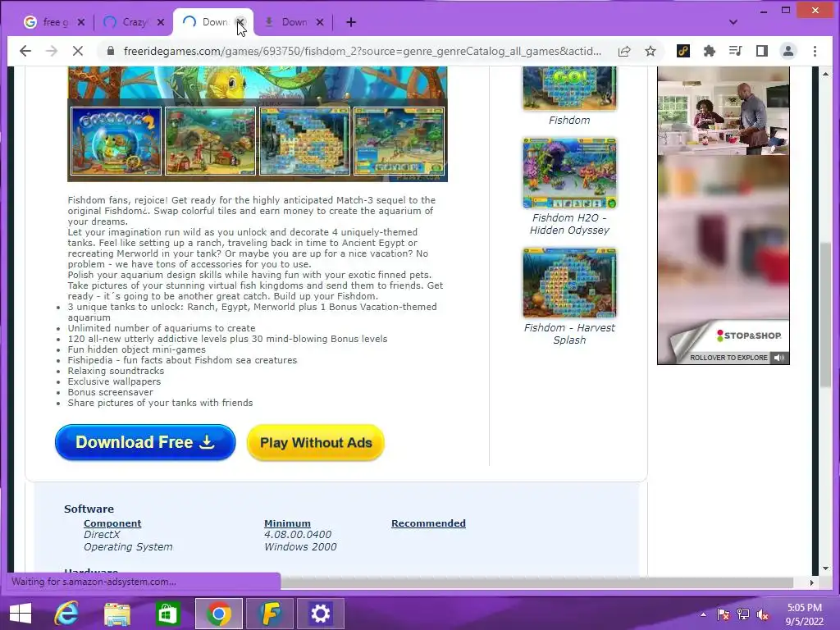The height and width of the screenshot is (630, 840).
Task: Open the Fishdom related game link
Action: click(x=569, y=121)
